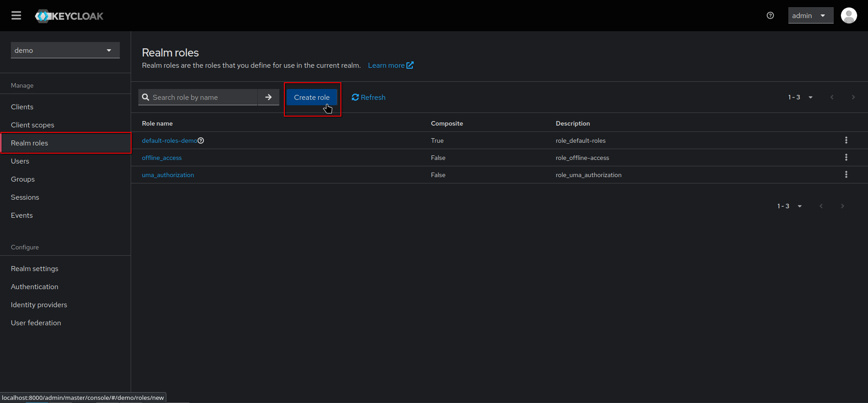Open the demo realm selector dropdown
This screenshot has width=868, height=403.
click(65, 50)
